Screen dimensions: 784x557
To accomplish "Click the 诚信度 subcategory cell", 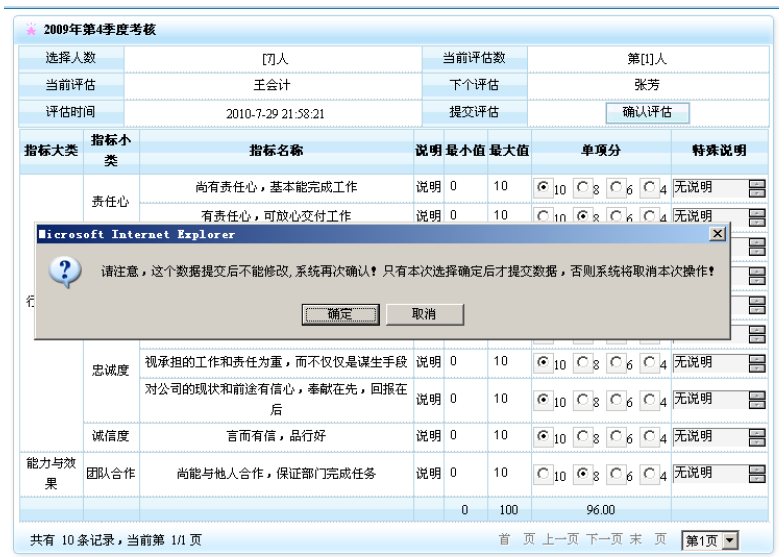I will point(110,436).
